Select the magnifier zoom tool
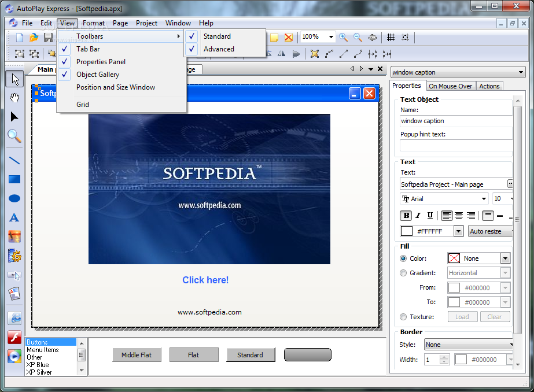This screenshot has width=534, height=392. pos(14,136)
